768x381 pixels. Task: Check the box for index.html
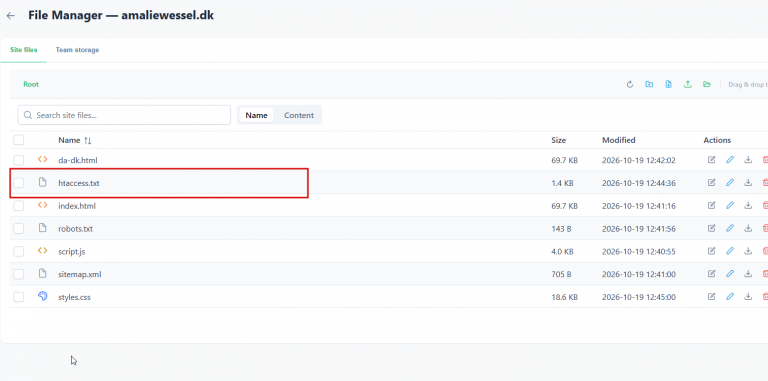point(19,206)
